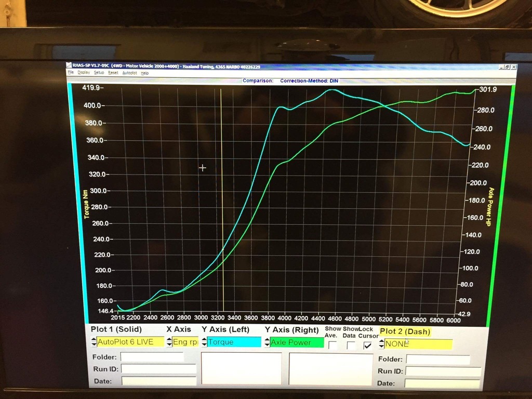Open the Display menu
532x399 pixels.
(84, 73)
